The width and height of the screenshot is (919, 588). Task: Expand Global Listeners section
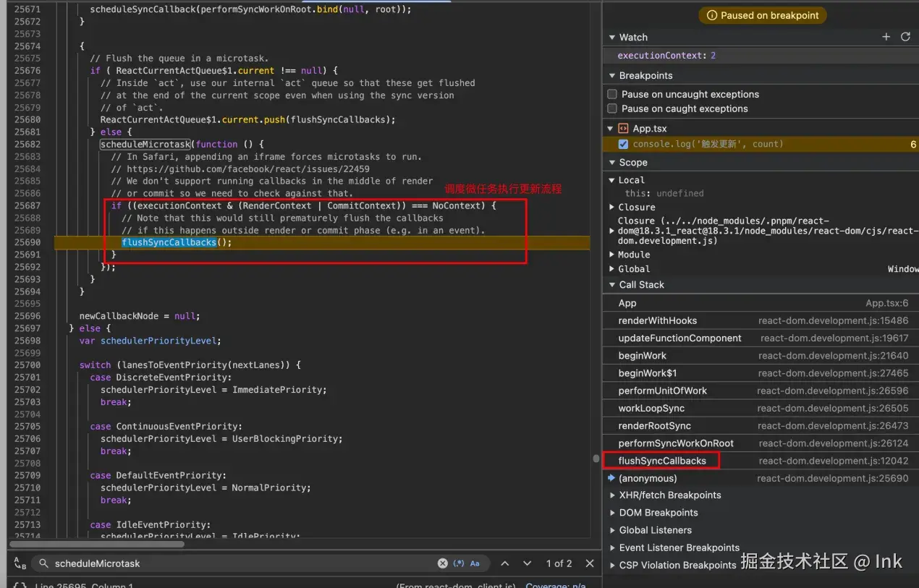click(611, 530)
